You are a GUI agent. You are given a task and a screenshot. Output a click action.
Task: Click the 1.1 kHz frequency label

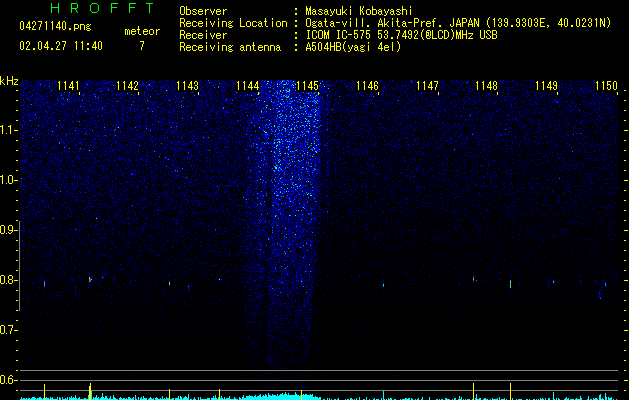[8, 130]
